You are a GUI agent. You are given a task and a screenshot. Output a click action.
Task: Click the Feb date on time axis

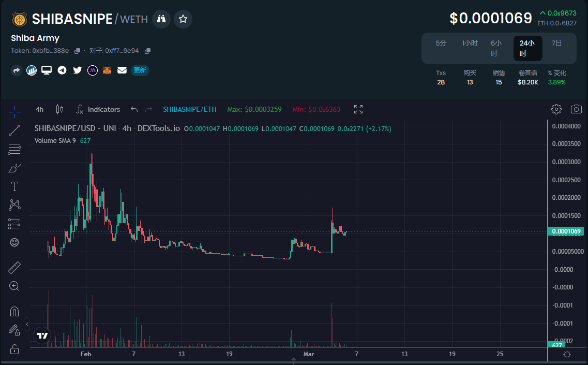click(86, 354)
